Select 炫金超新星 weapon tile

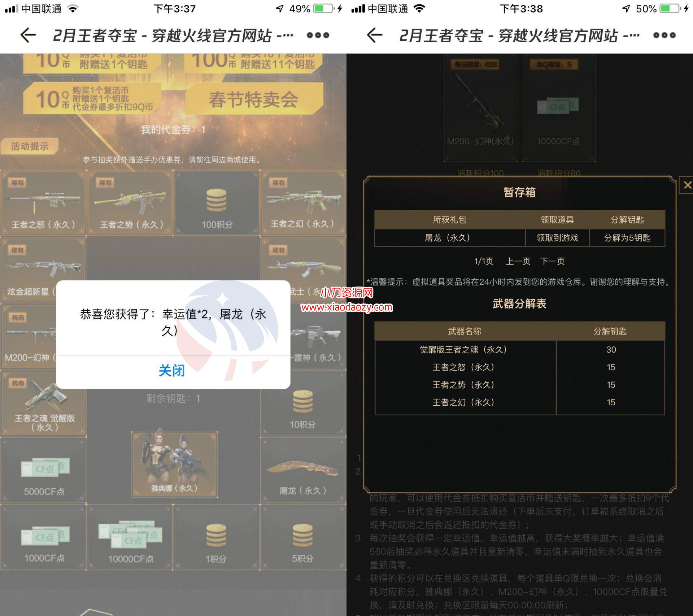tap(43, 270)
